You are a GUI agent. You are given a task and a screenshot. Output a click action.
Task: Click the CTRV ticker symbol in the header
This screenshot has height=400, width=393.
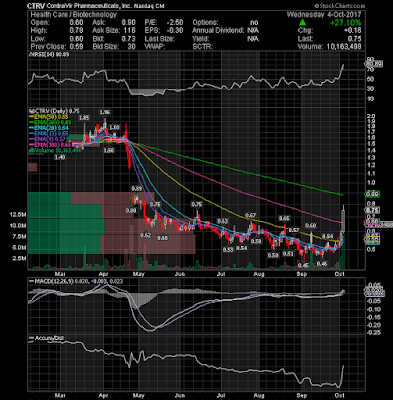[37, 6]
